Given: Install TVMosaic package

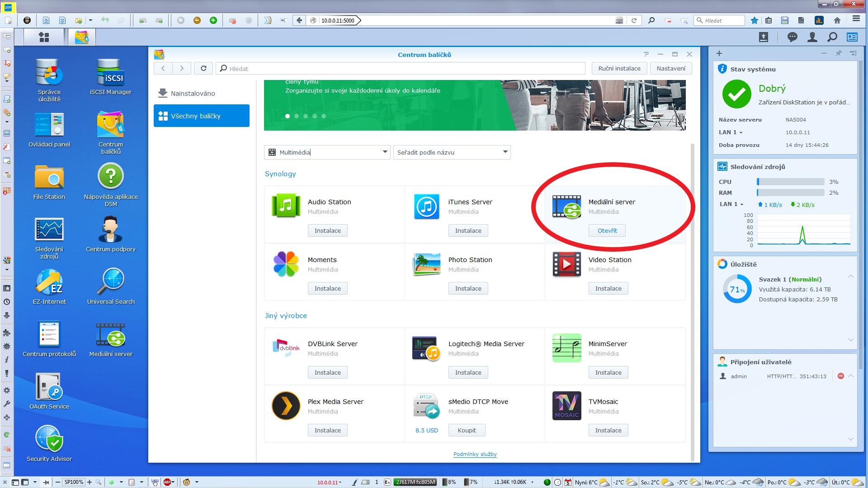Looking at the screenshot, I should tap(609, 430).
